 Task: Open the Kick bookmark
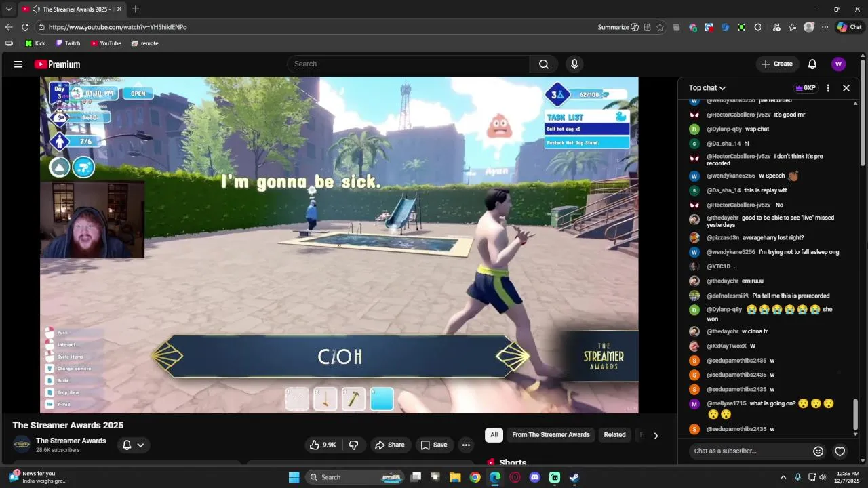point(35,43)
